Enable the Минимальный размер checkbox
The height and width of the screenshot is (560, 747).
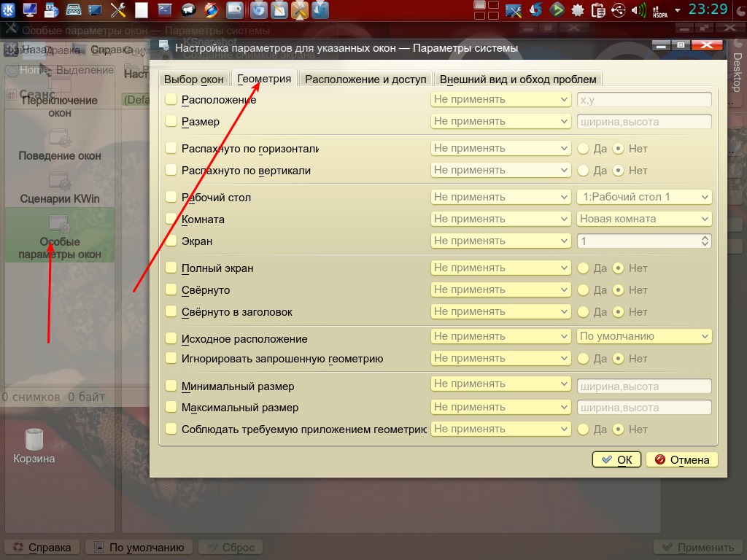(171, 386)
